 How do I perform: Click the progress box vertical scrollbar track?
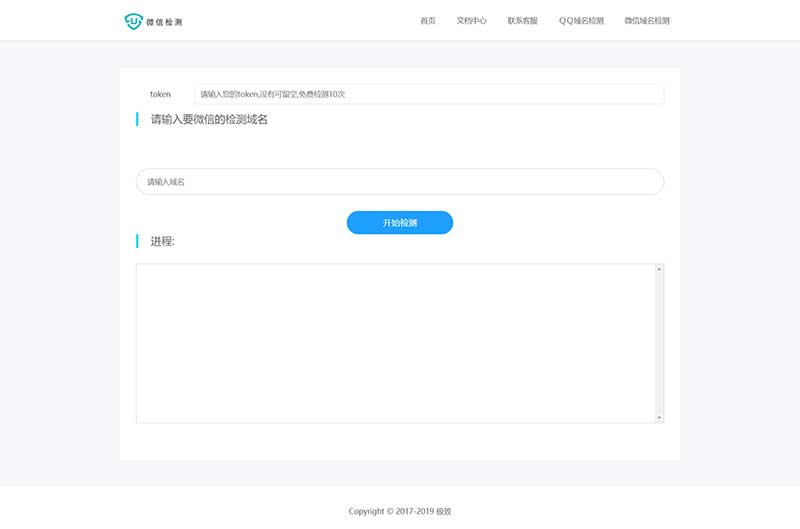pos(659,342)
